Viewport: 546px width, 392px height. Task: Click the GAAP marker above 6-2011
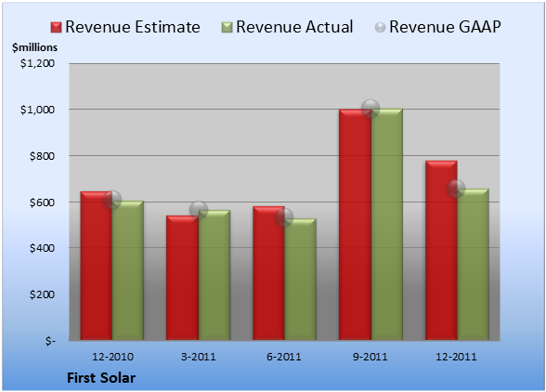point(284,217)
